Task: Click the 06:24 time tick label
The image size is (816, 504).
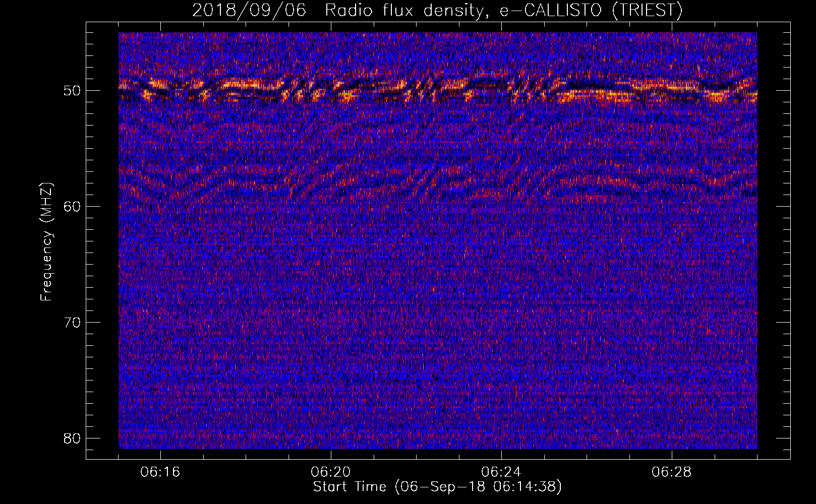Action: (x=501, y=472)
